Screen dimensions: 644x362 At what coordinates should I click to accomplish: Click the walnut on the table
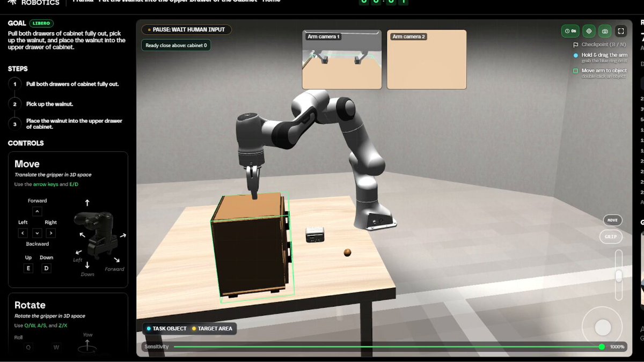point(348,253)
